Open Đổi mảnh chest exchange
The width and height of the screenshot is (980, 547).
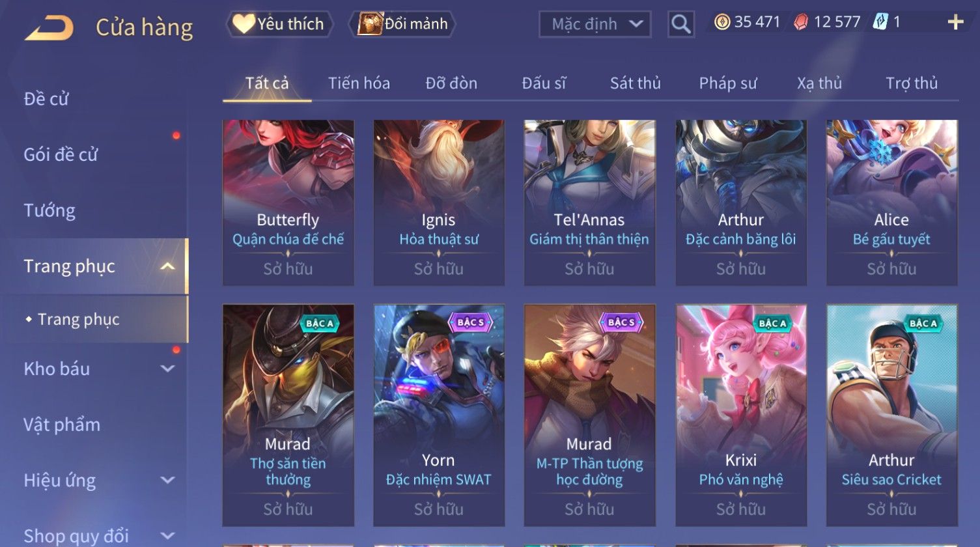click(402, 24)
